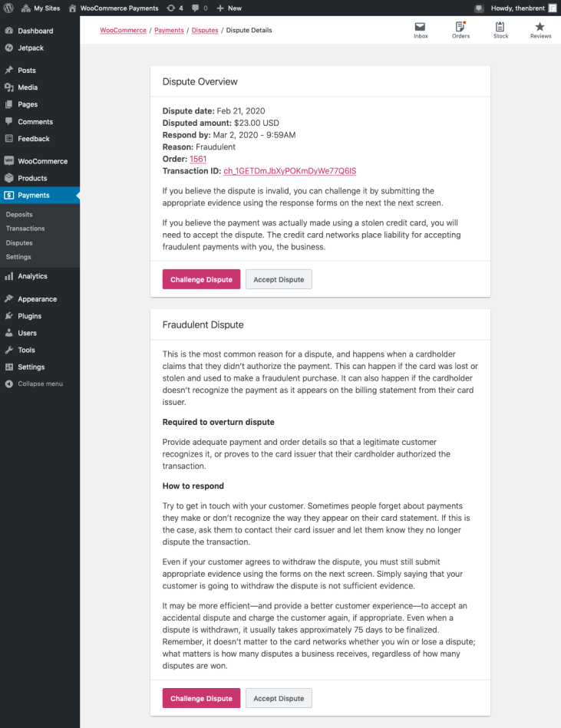561x728 pixels.
Task: Open the My Sites admin bar menu
Action: tap(41, 8)
